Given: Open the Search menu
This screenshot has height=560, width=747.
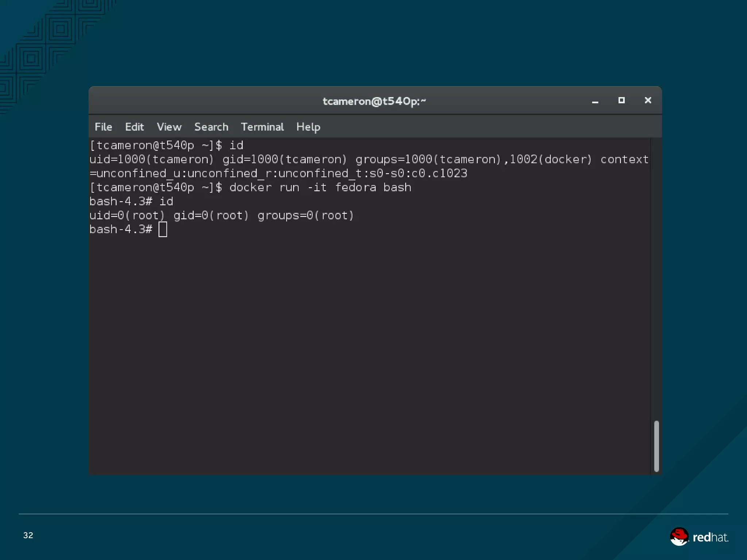Looking at the screenshot, I should click(x=211, y=127).
